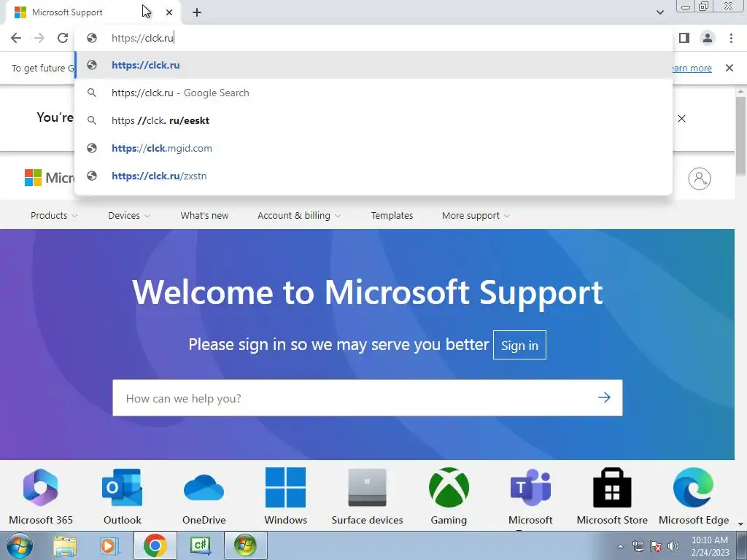Click the Sign in button
Image resolution: width=747 pixels, height=560 pixels.
click(519, 345)
